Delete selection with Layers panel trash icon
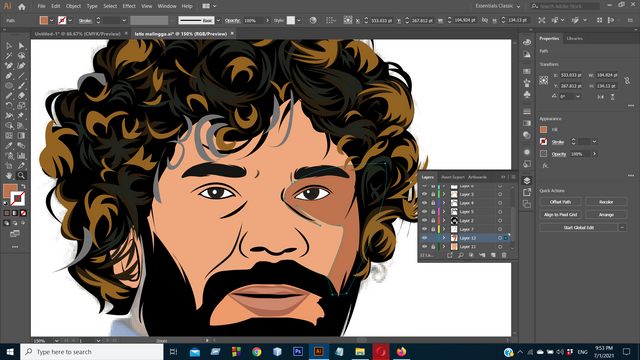This screenshot has height=360, width=640. pyautogui.click(x=504, y=255)
